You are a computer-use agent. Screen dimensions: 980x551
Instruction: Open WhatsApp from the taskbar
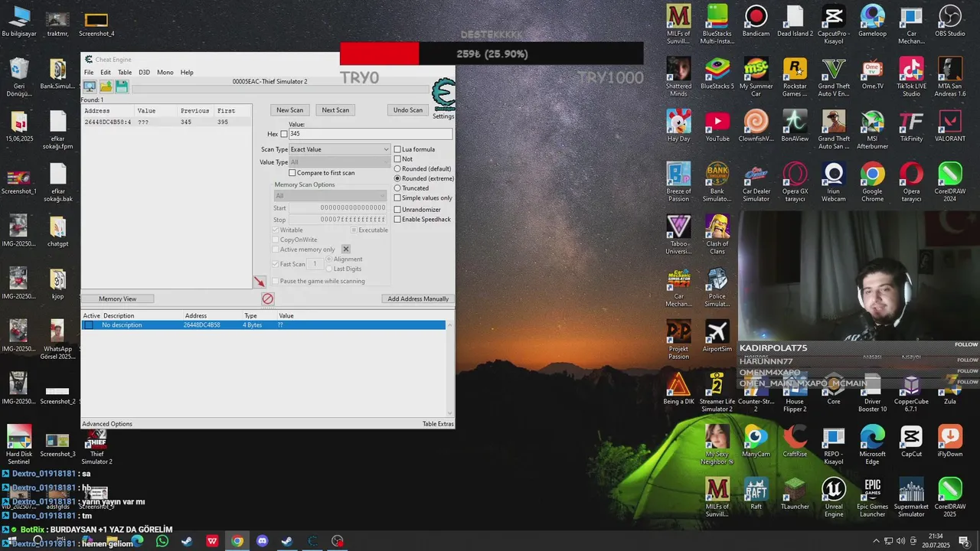(x=162, y=541)
